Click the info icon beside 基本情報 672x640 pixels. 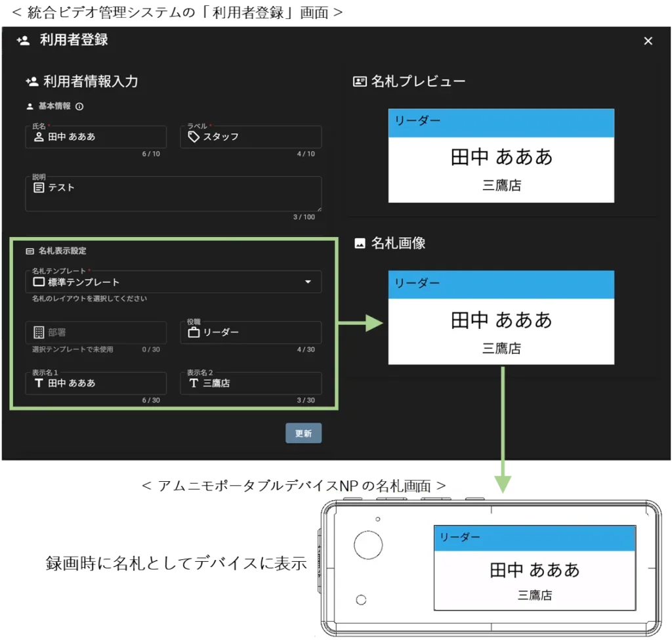click(x=79, y=106)
